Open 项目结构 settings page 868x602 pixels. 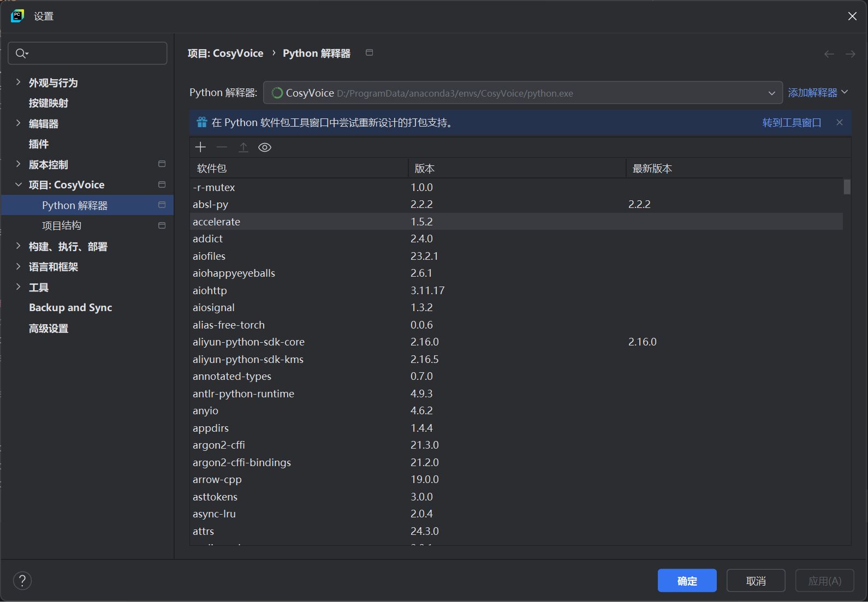click(x=62, y=225)
